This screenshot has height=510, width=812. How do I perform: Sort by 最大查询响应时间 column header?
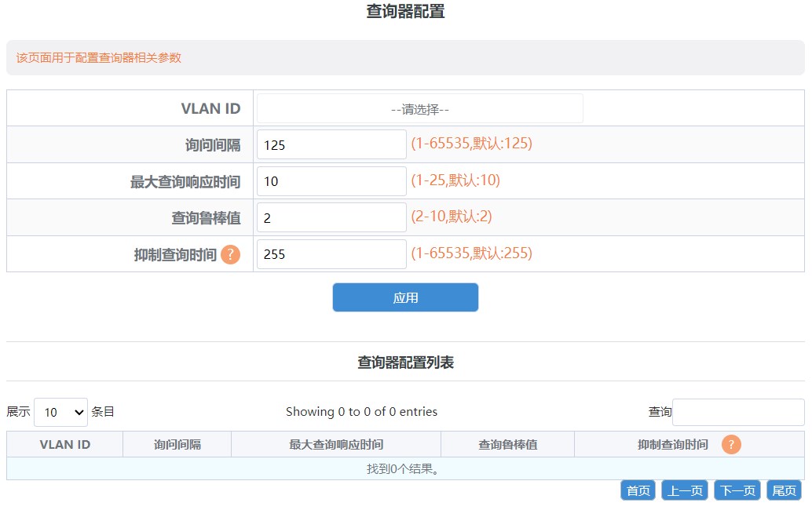point(336,444)
